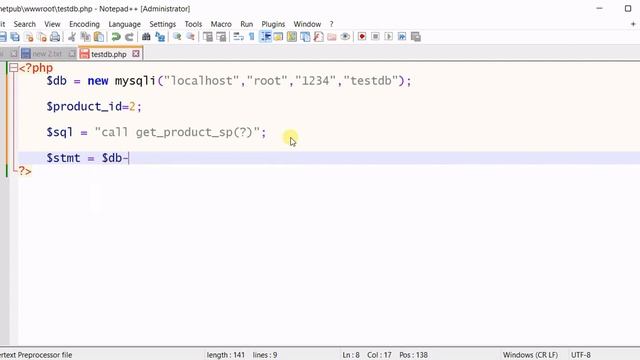Click the Zoom Out toolbar icon
Image resolution: width=640 pixels, height=360 pixels.
pos(191,37)
